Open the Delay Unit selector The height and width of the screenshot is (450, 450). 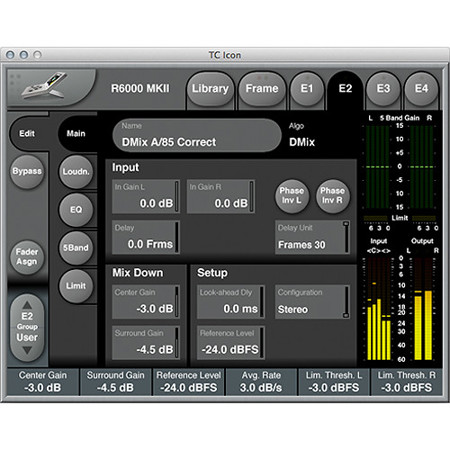(312, 237)
